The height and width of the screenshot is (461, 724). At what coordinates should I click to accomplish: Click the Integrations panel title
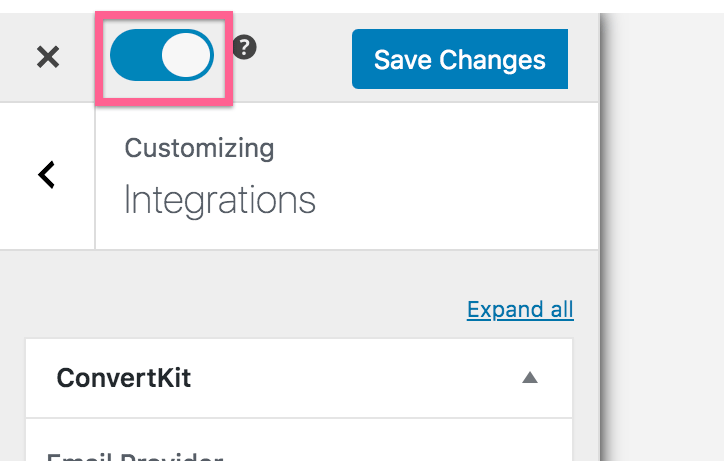point(220,200)
